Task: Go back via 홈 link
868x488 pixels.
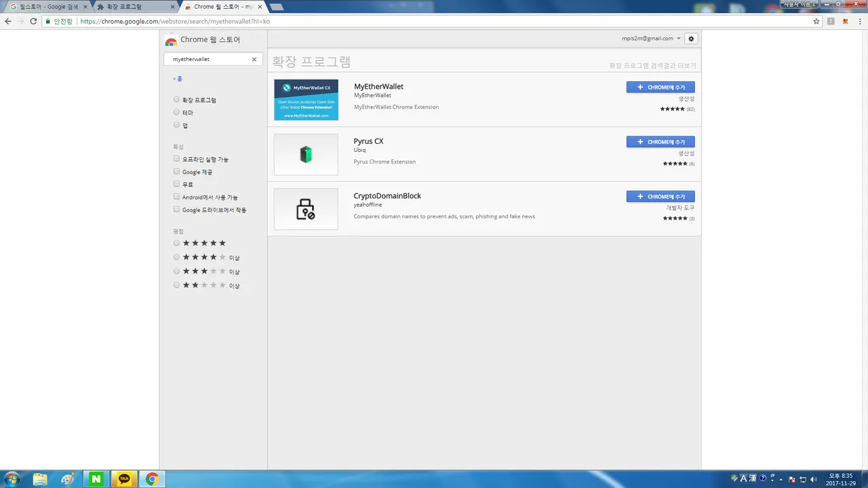Action: click(x=178, y=79)
